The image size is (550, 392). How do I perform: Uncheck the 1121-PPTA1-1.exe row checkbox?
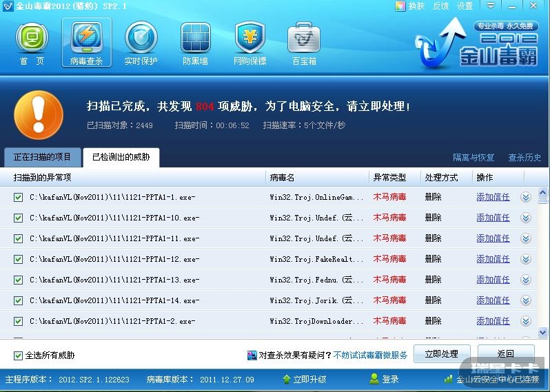click(18, 198)
